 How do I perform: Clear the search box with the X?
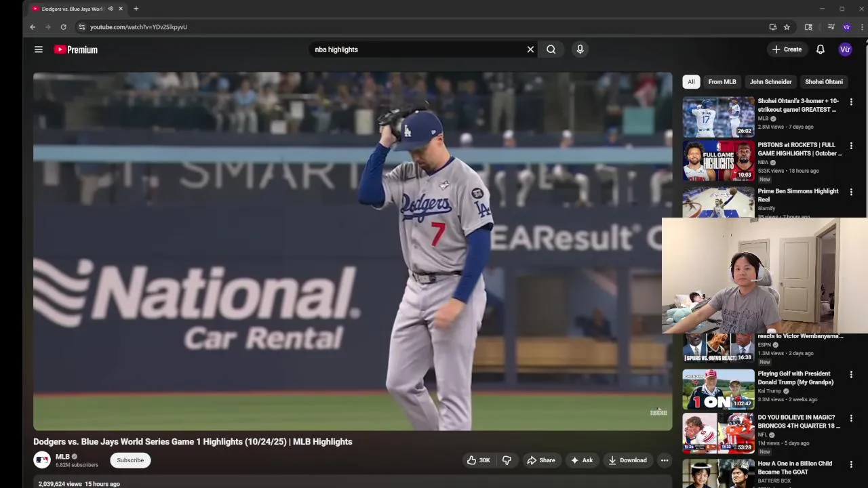pos(530,49)
